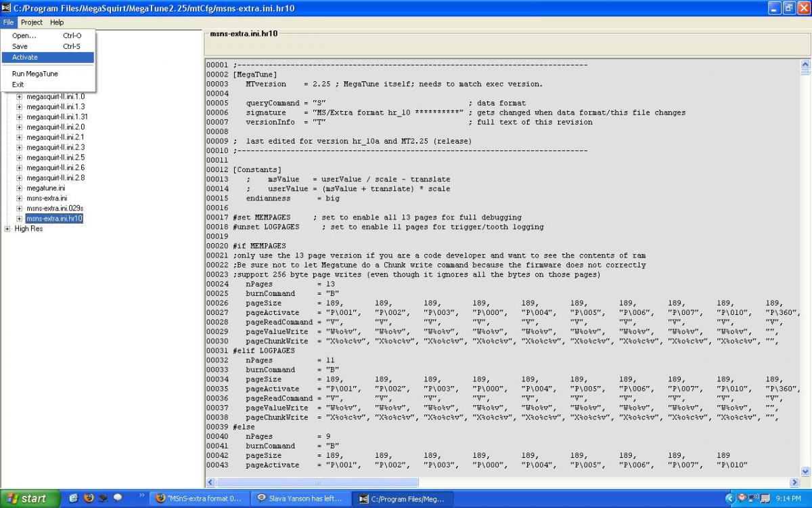
Task: Click the MegaTune icon in the title bar
Action: pyautogui.click(x=7, y=8)
